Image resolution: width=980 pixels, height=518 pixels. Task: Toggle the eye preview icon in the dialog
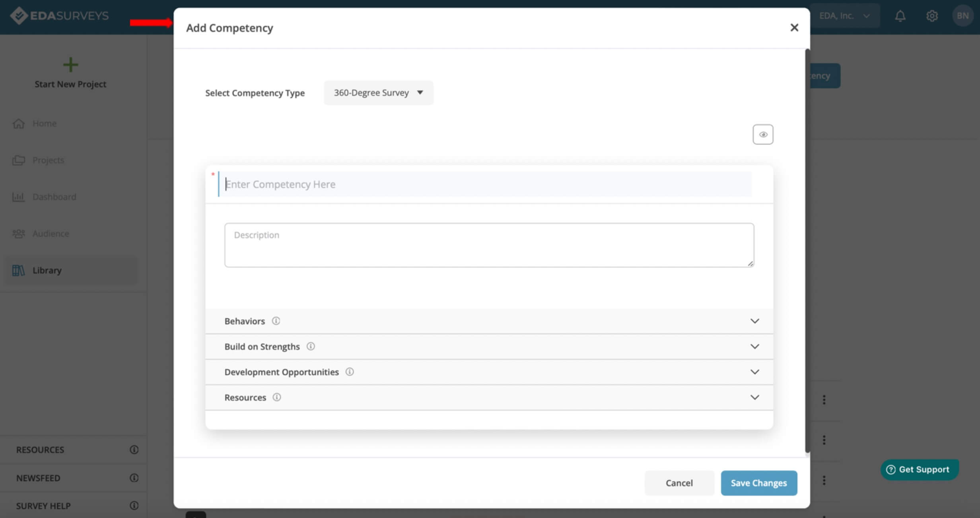762,134
